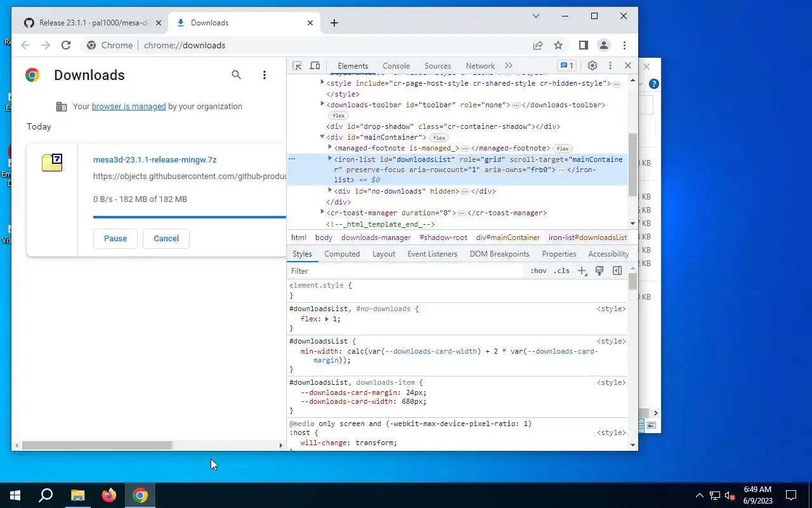Expand the downloads-toolbar element node
The height and width of the screenshot is (508, 812).
click(322, 104)
